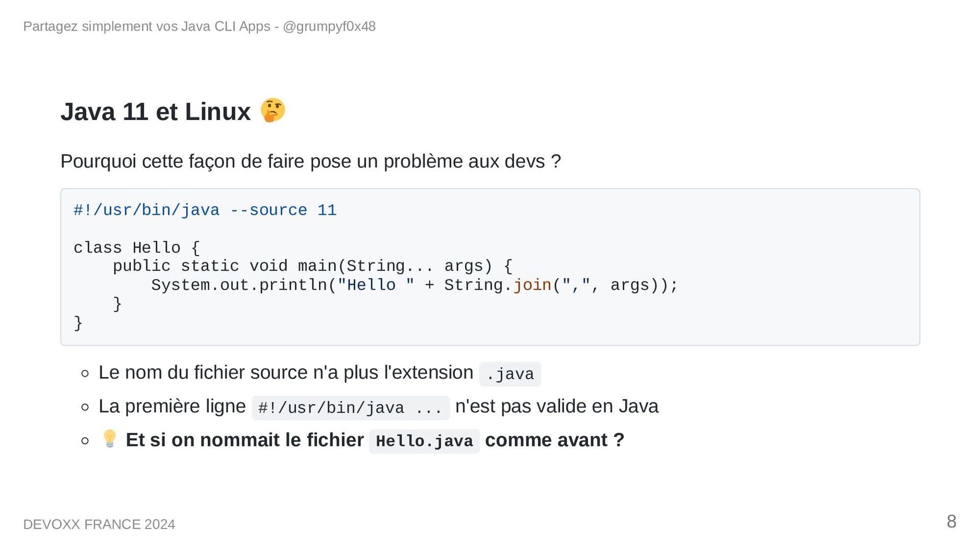The height and width of the screenshot is (551, 980).
Task: Click the "DEVOXX FRANCE 2024" footer text
Action: pos(99,524)
